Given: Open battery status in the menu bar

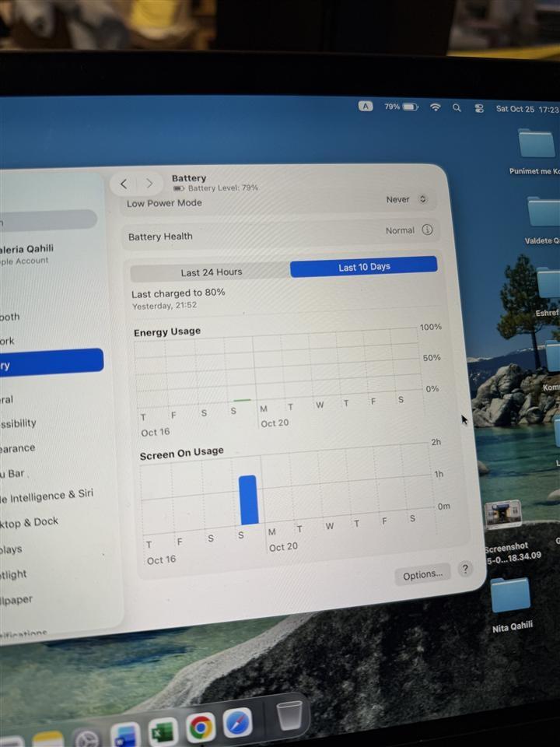Looking at the screenshot, I should click(x=401, y=107).
